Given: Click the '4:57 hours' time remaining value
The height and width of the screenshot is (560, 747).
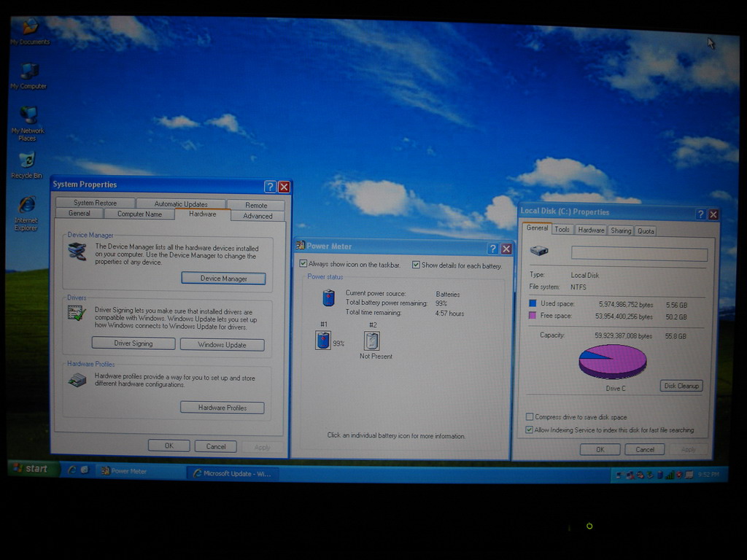Looking at the screenshot, I should coord(449,314).
